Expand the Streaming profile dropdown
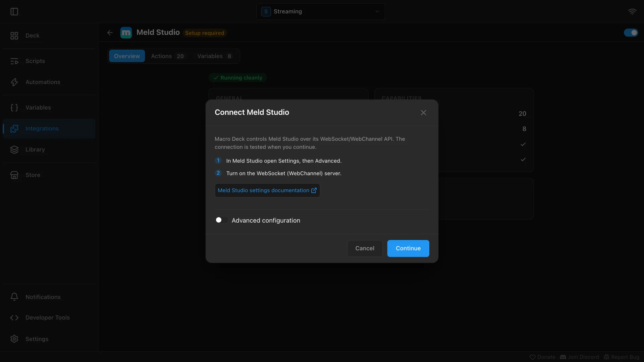 (x=320, y=12)
